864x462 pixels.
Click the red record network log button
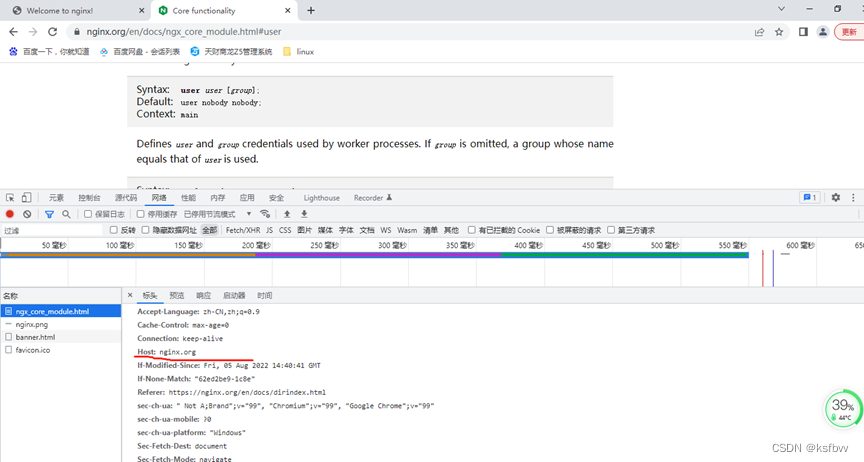pos(10,214)
